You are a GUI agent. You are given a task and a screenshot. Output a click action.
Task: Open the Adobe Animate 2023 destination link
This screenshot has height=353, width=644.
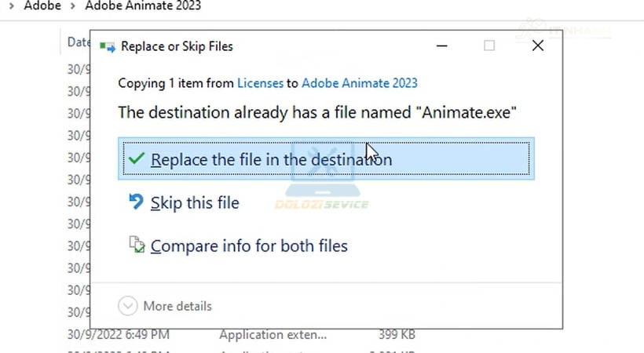[360, 83]
